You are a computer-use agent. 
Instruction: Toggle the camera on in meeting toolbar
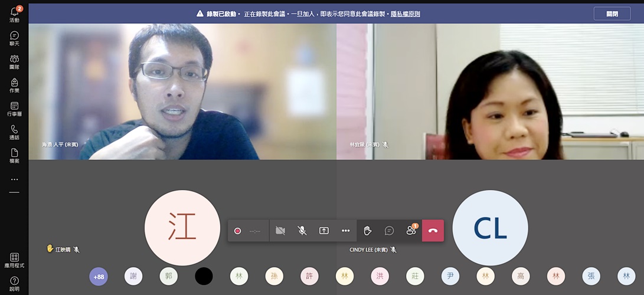tap(280, 231)
